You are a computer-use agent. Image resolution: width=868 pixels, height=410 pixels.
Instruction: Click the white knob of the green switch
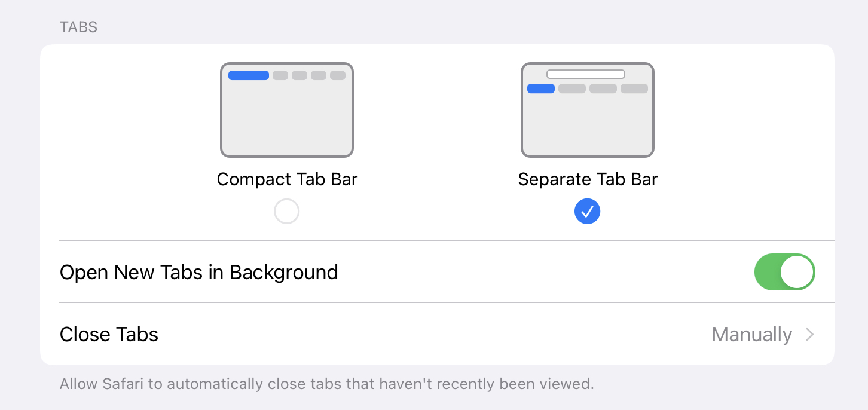click(797, 272)
